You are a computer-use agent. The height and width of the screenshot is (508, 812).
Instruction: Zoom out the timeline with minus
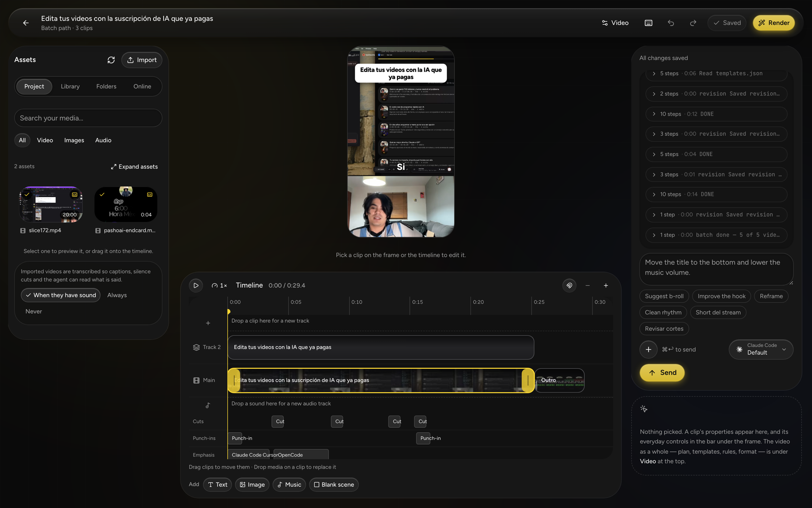(587, 285)
